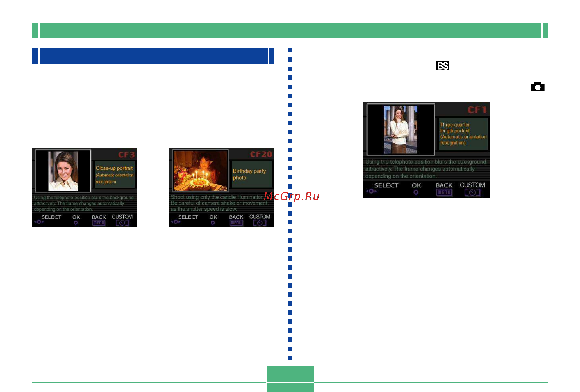Click the CUSTOM label in CF3 screen
580x392 pixels.
click(x=122, y=217)
